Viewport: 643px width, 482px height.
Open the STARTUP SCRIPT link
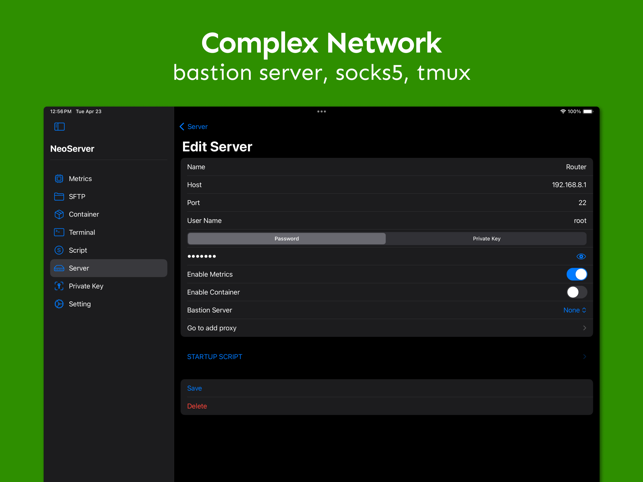coord(214,357)
